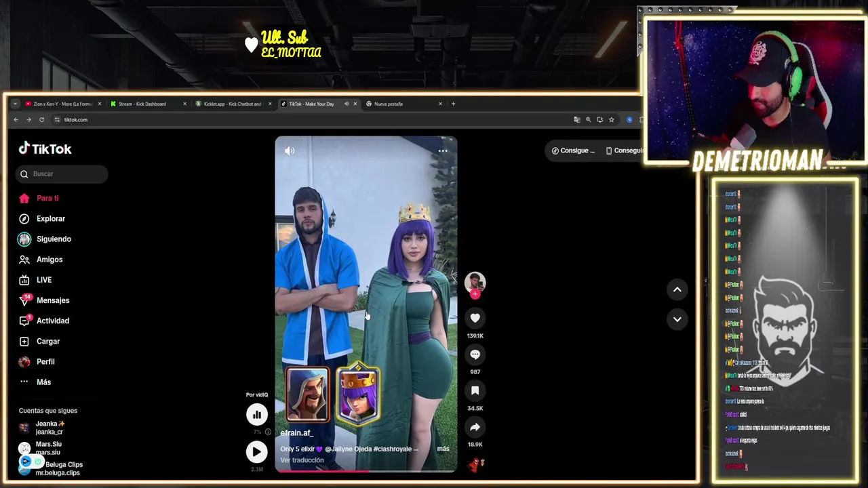Image resolution: width=868 pixels, height=488 pixels.
Task: Reload the tiktok.com page
Action: pyautogui.click(x=41, y=120)
